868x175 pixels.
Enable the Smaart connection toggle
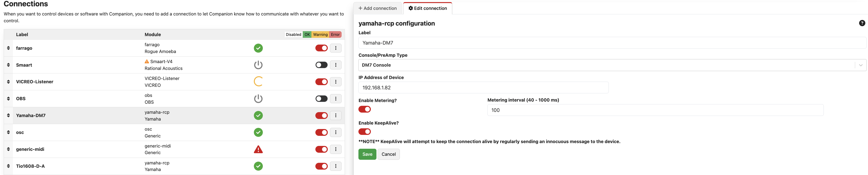(x=321, y=65)
